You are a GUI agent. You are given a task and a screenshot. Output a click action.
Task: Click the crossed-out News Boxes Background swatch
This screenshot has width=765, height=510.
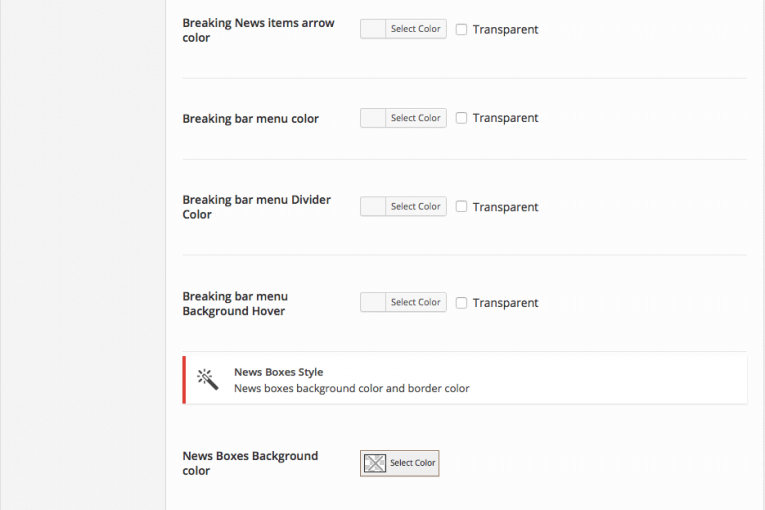coord(375,463)
